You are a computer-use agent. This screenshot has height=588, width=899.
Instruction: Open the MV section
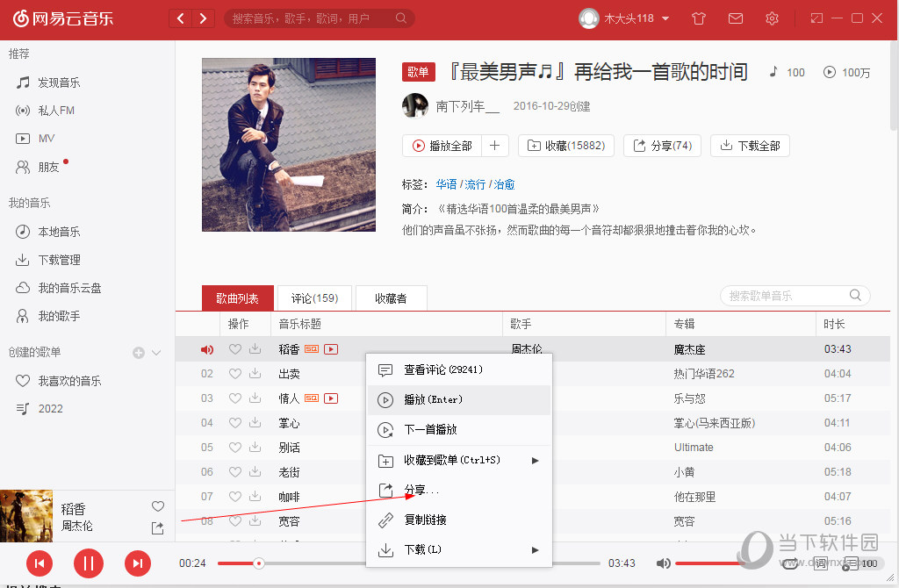(x=37, y=138)
